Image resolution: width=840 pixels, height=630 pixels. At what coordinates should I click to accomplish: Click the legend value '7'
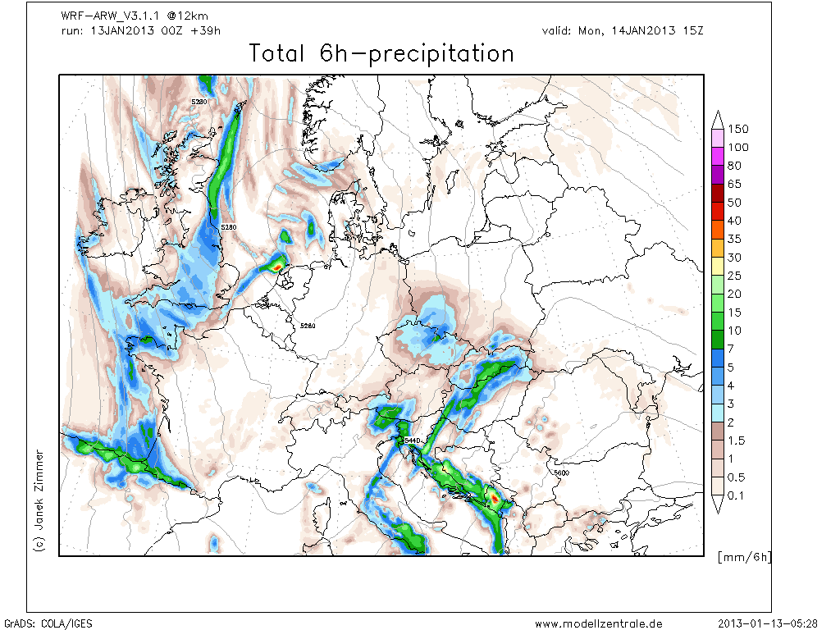point(731,349)
